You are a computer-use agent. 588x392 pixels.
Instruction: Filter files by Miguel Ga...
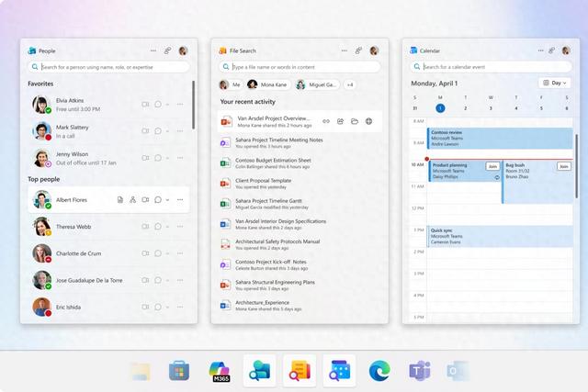(x=317, y=84)
